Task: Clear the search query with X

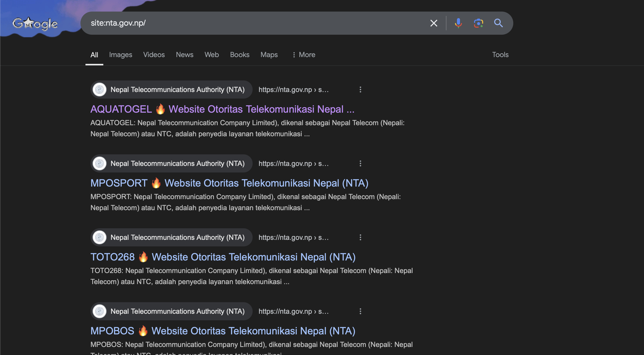Action: click(x=434, y=23)
